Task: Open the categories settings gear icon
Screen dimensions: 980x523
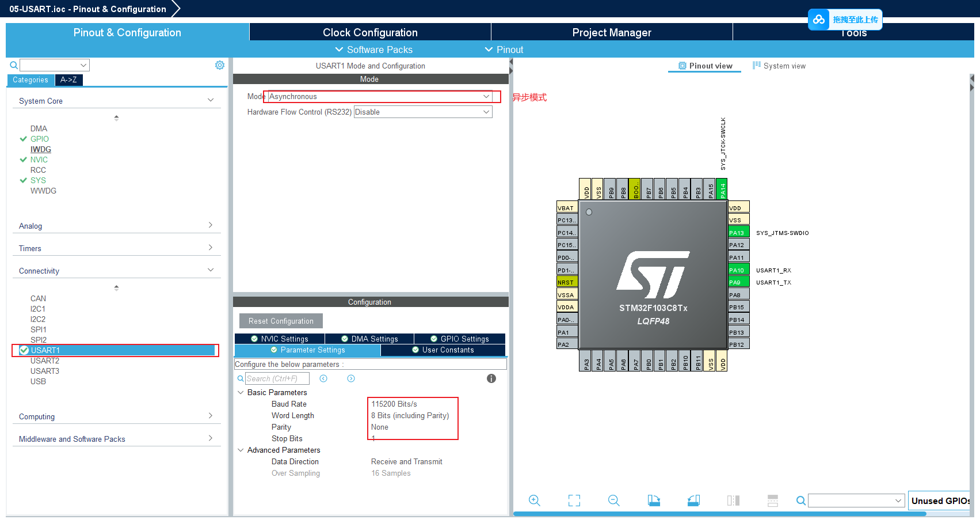Action: [x=220, y=65]
